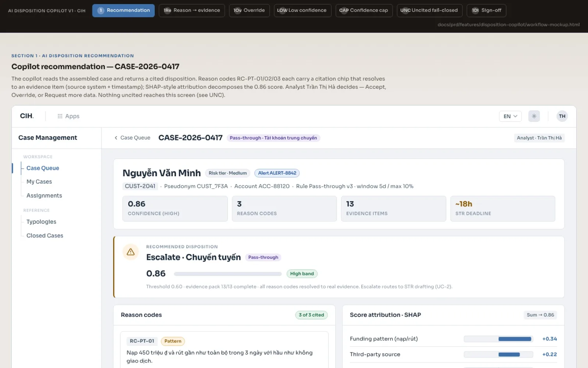Click the Funding pattern SHAP bar
The height and width of the screenshot is (368, 588).
click(x=498, y=339)
